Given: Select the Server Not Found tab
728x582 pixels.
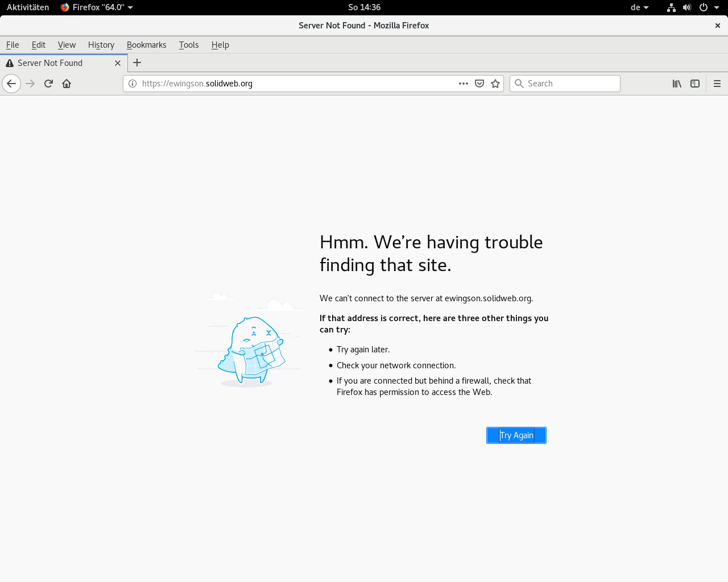Looking at the screenshot, I should pos(57,63).
